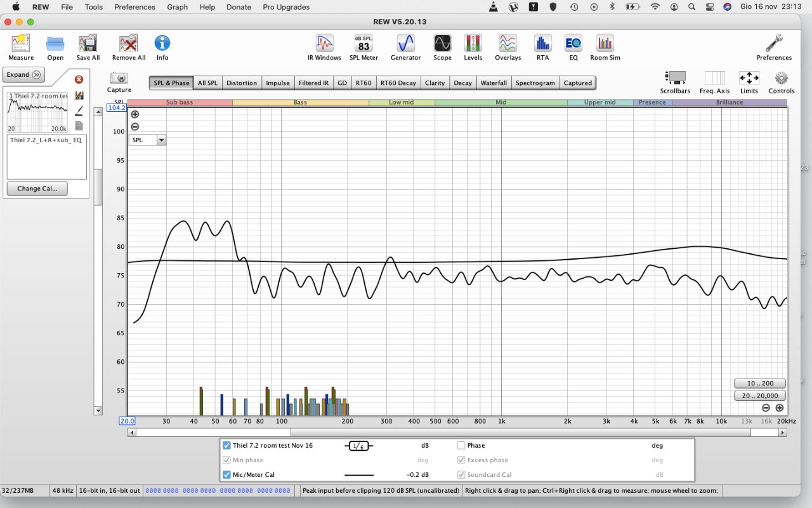
Task: Open the Impulse tab
Action: pyautogui.click(x=278, y=83)
